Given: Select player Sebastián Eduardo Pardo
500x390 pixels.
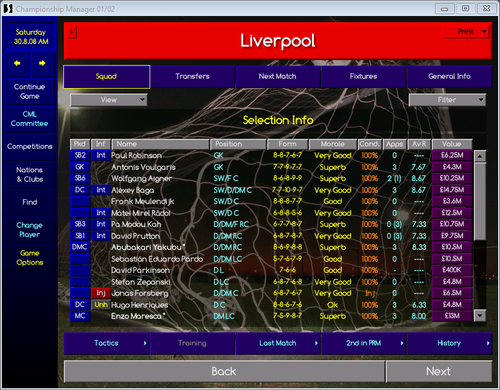Looking at the screenshot, I should [157, 259].
